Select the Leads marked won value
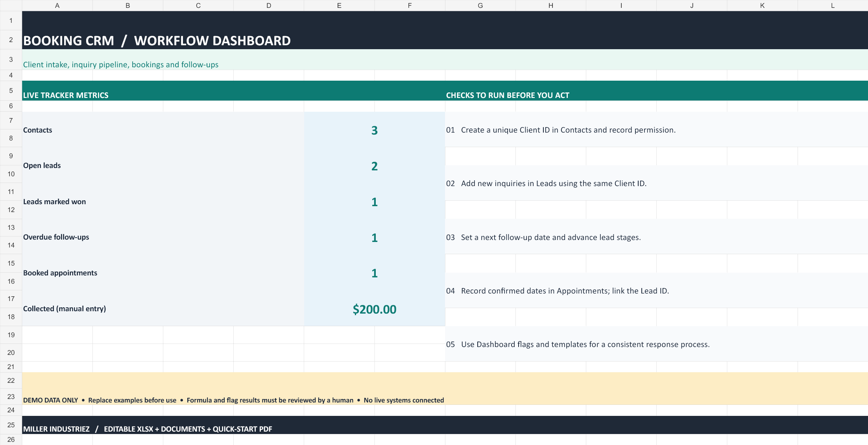Image resolution: width=868 pixels, height=445 pixels. click(374, 202)
